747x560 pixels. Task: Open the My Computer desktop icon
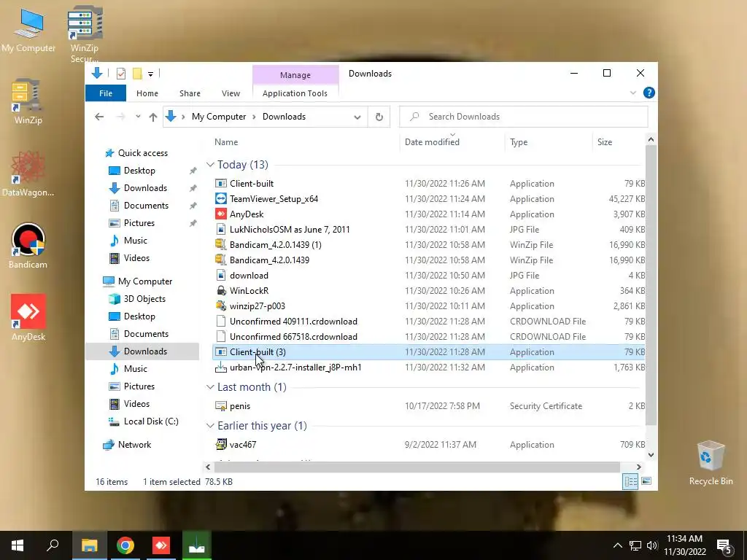coord(28,30)
